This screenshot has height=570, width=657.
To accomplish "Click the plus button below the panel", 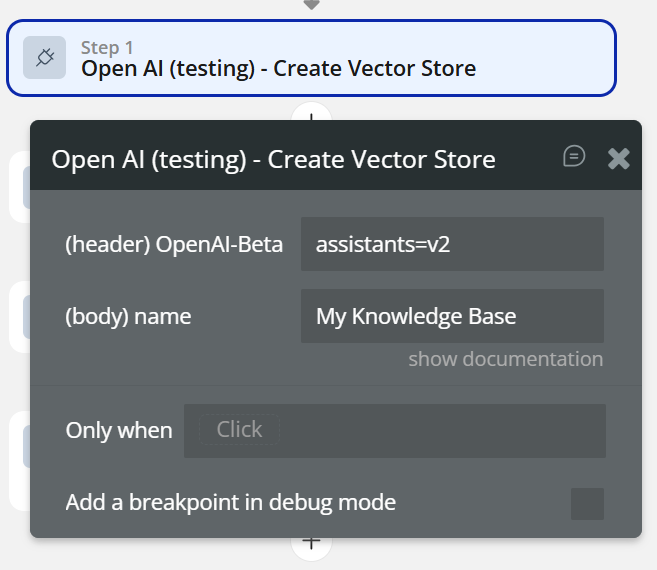I will tap(311, 543).
